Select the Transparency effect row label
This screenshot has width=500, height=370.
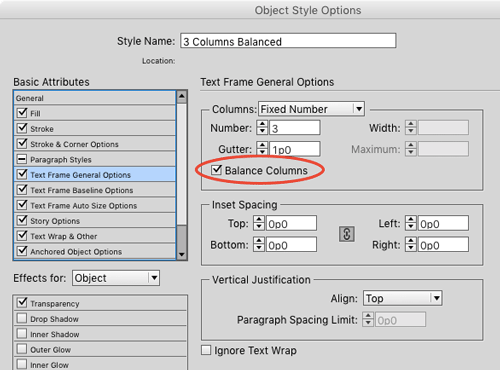(x=55, y=304)
